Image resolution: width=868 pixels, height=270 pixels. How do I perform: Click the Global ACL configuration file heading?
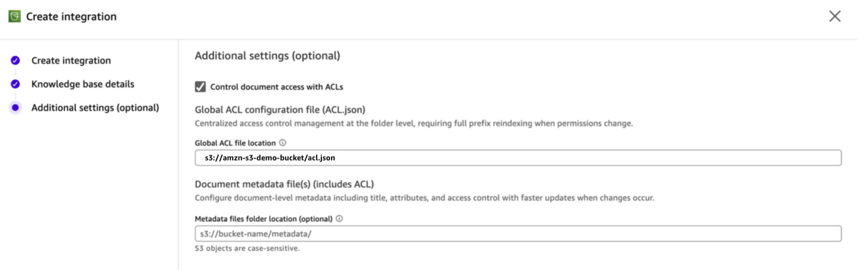point(280,109)
